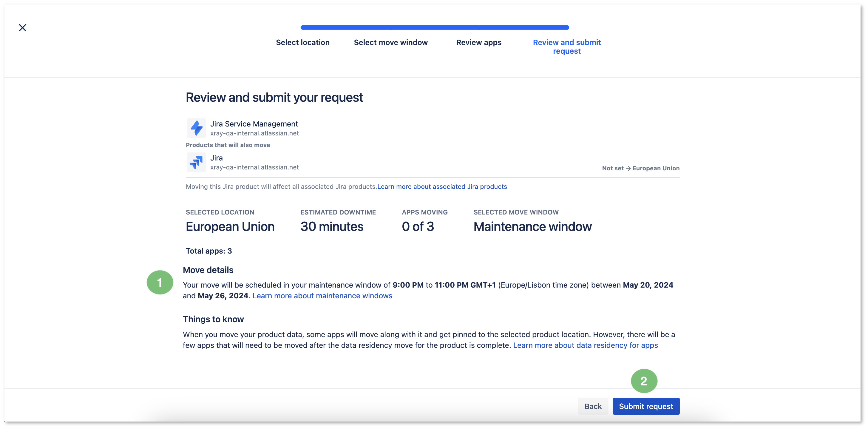
Task: Open Learn more about associated Jira products
Action: point(442,187)
